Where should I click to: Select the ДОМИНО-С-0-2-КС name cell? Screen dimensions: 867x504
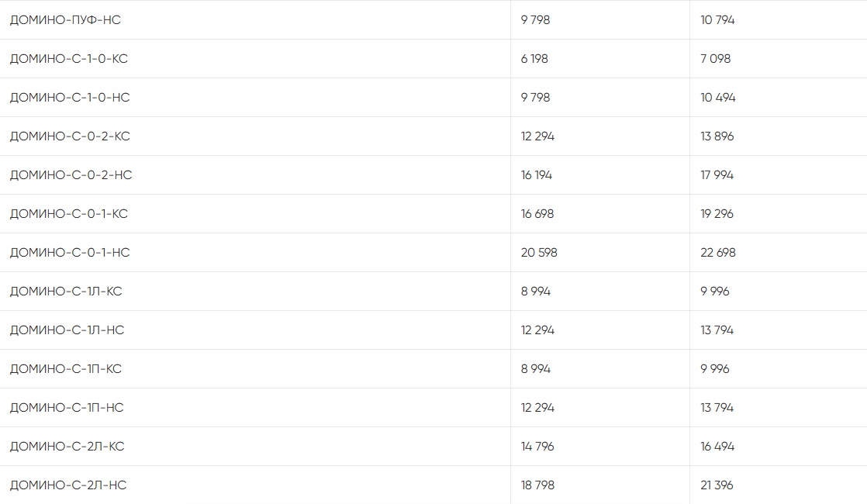point(70,136)
